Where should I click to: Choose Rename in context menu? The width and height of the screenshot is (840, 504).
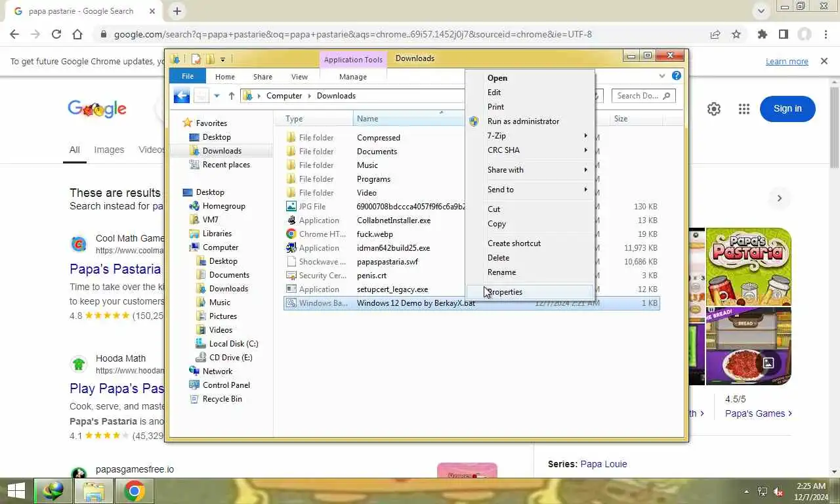point(530,272)
